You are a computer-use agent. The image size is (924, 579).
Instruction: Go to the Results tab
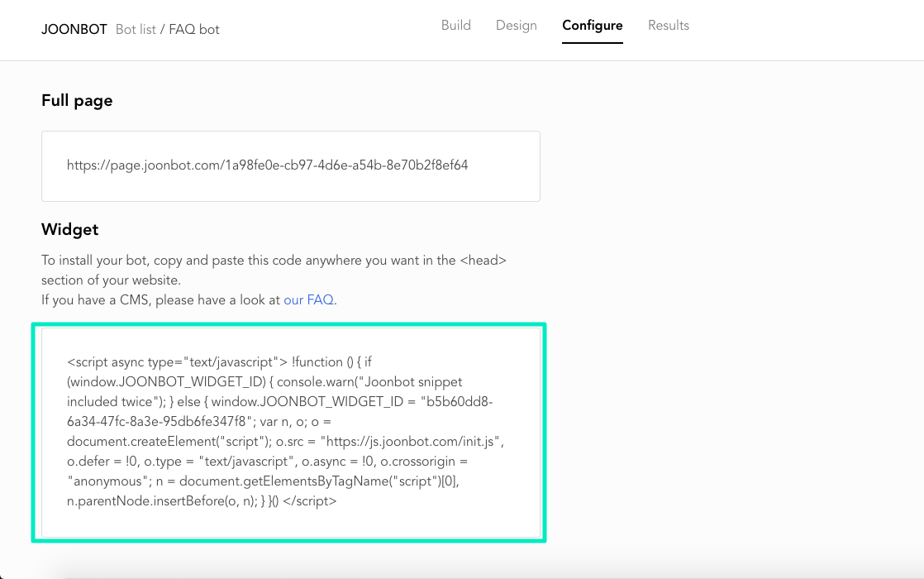[x=669, y=26]
